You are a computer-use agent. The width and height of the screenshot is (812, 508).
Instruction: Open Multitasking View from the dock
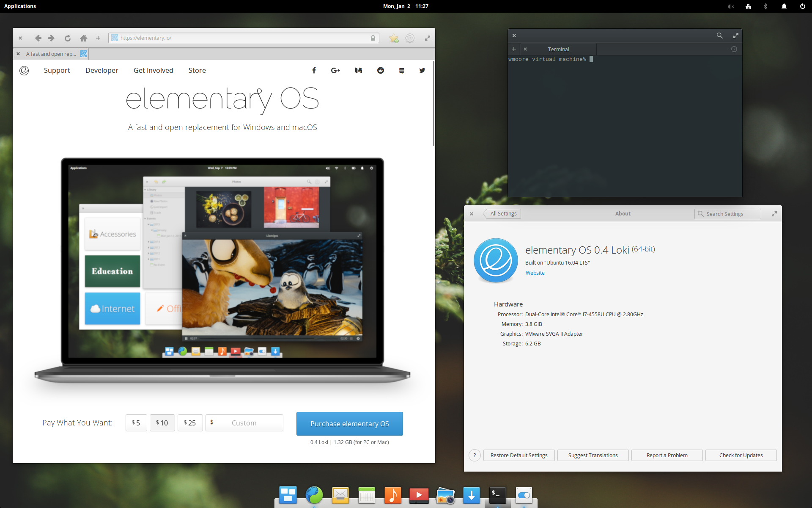pyautogui.click(x=288, y=495)
